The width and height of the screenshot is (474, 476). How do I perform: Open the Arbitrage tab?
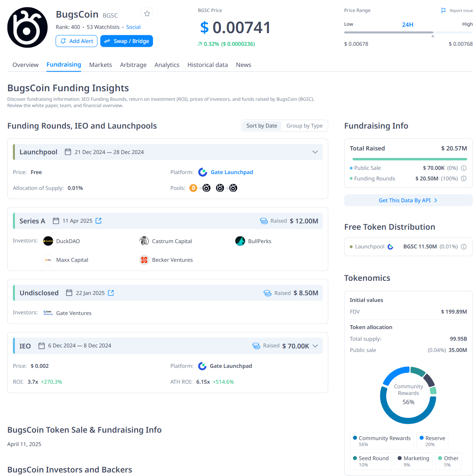tap(133, 65)
